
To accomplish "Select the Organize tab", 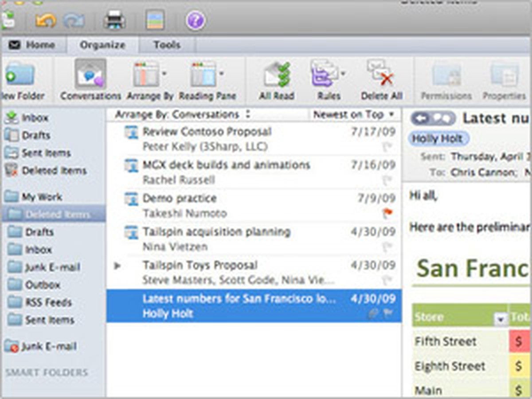I will 102,45.
